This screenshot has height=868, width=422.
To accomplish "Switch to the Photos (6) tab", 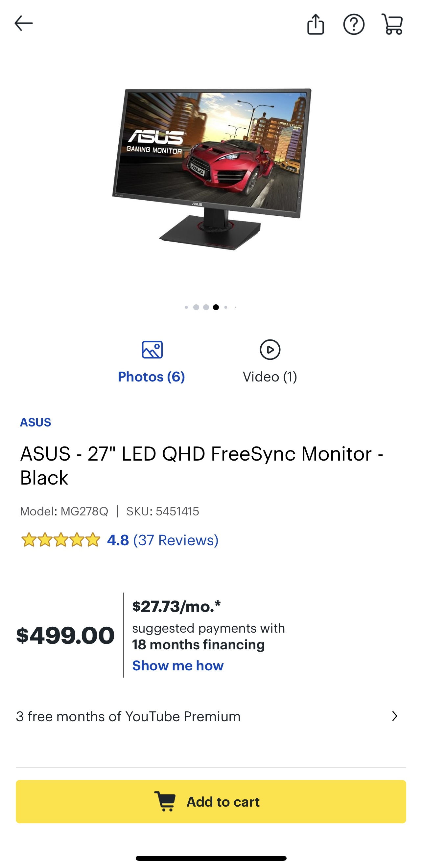I will (x=152, y=376).
